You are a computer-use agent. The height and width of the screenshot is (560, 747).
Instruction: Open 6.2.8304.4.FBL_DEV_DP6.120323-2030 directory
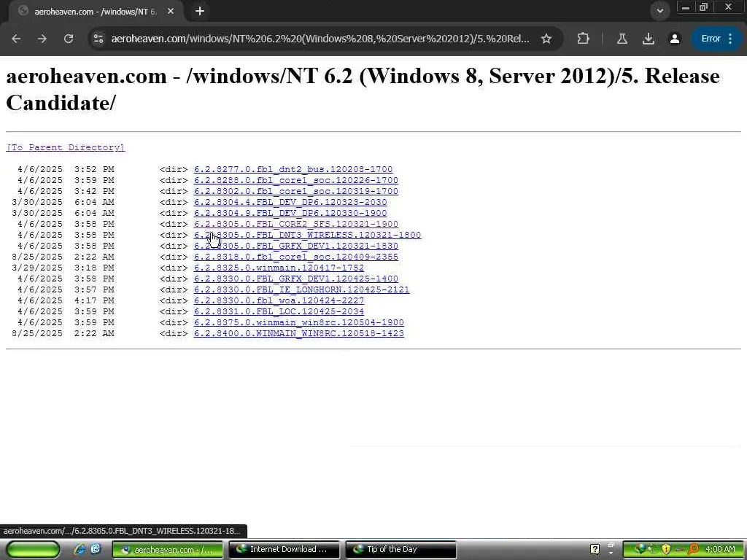[290, 202]
